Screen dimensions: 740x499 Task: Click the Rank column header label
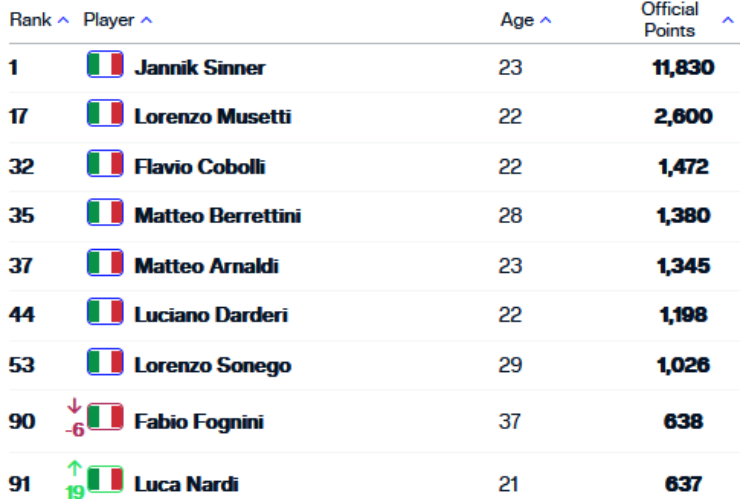coord(30,20)
